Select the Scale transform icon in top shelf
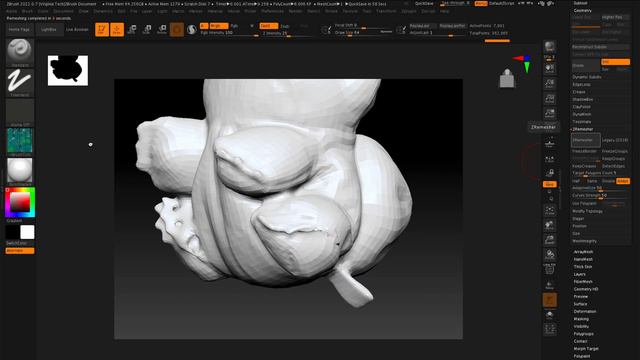 pos(147,29)
